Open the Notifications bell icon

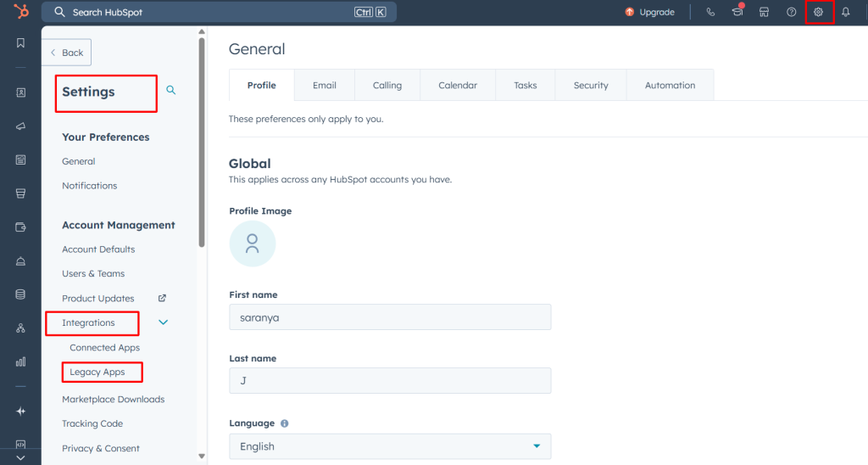coord(845,12)
